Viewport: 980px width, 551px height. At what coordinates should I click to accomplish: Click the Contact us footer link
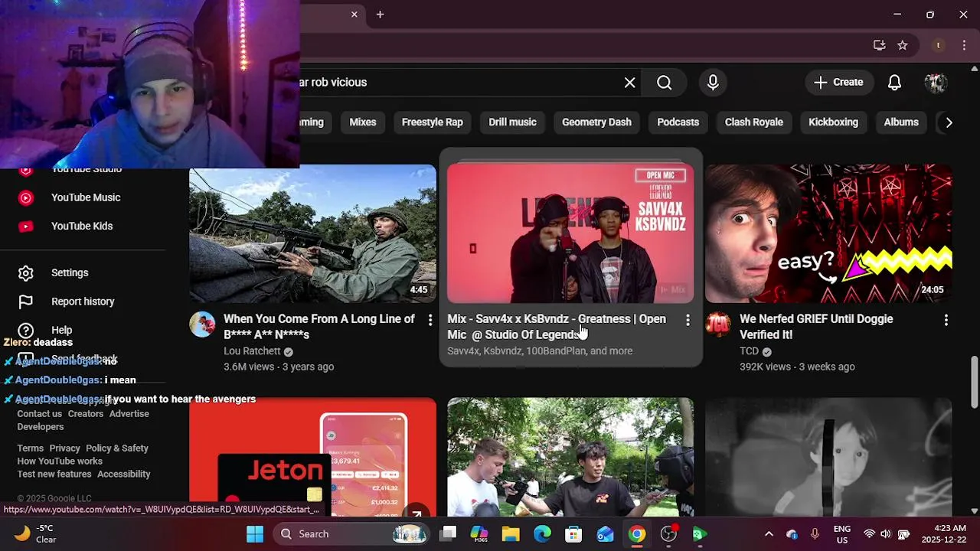39,413
